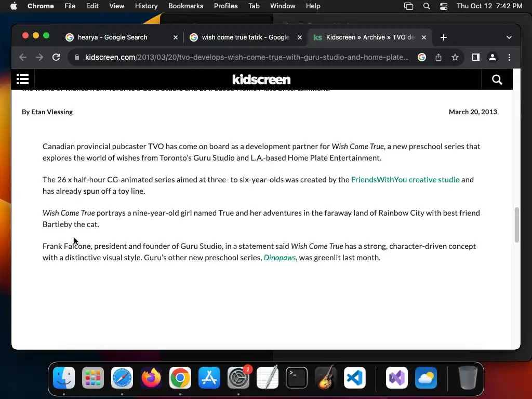Open the Chrome profile menu
Viewport: 532px width, 399px height.
[x=493, y=57]
